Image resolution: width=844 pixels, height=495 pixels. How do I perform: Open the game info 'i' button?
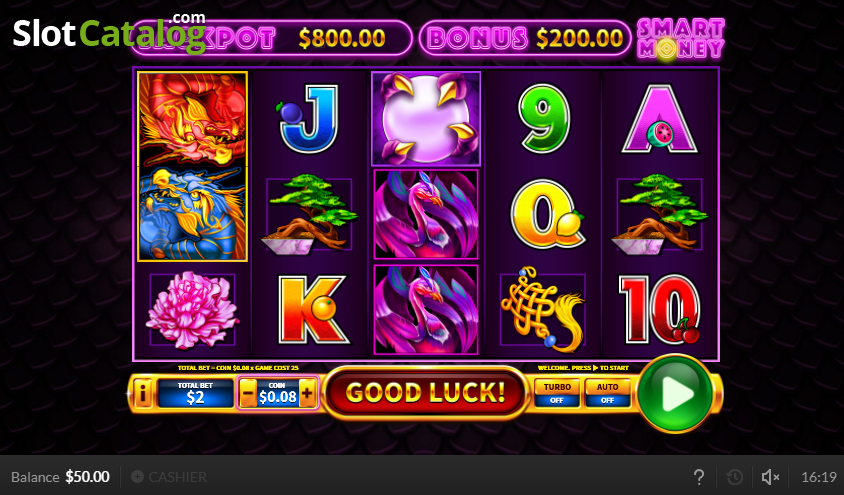click(x=143, y=394)
